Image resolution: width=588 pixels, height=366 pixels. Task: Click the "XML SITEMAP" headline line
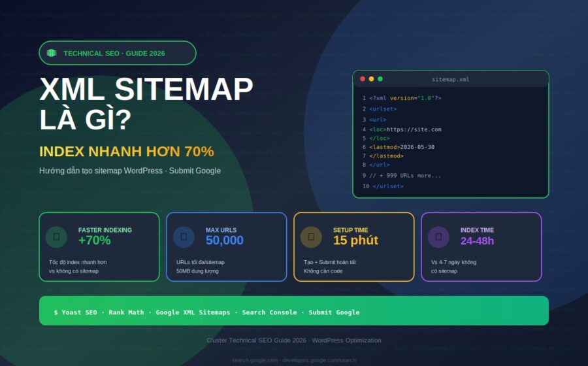[x=146, y=90]
